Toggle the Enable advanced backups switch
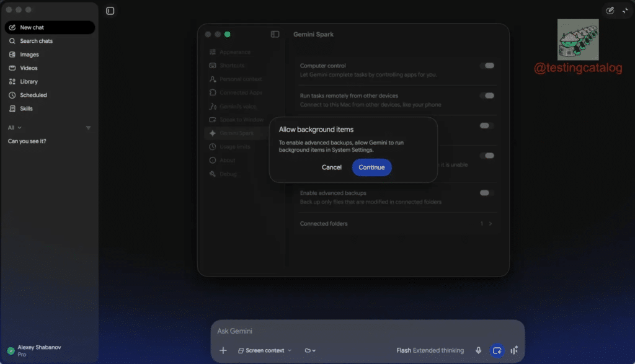The height and width of the screenshot is (364, 635). 487,193
